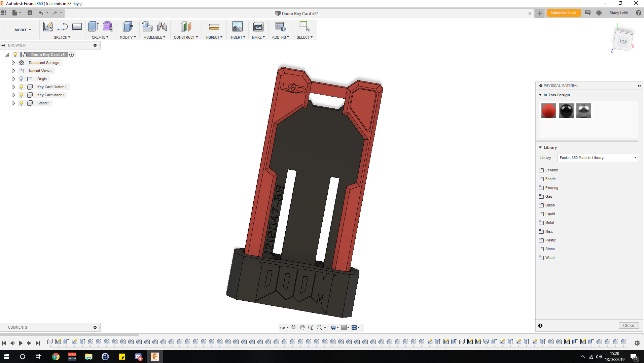Screen dimensions: 644x363
Task: Select the chrome metal material swatch
Action: (x=583, y=111)
